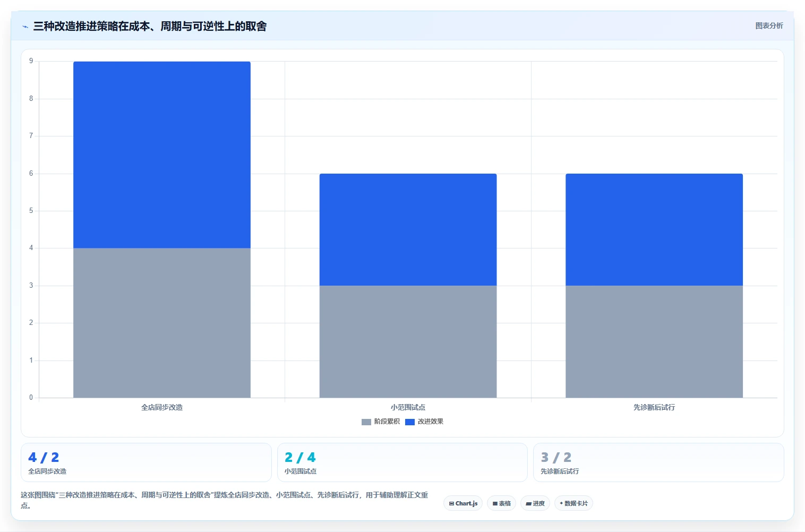Toggle the 阶段累积 legend series
The height and width of the screenshot is (532, 805).
pyautogui.click(x=381, y=422)
